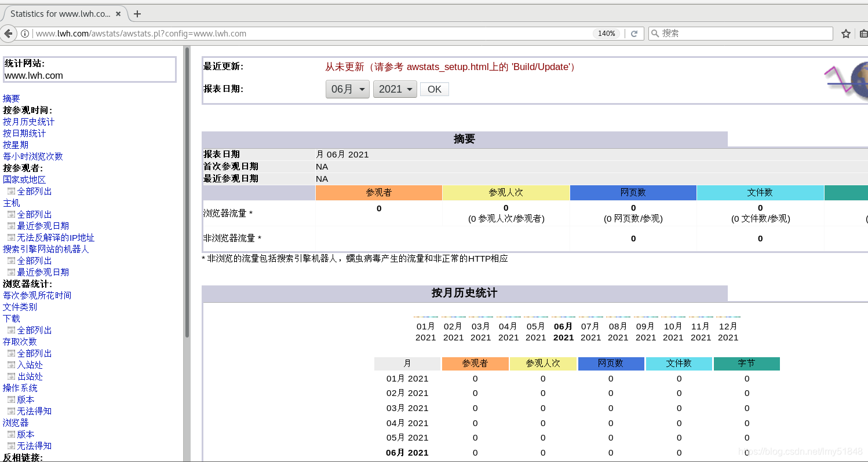Click icon beside 版本 under 操作系统
This screenshot has height=462, width=868.
tap(11, 399)
